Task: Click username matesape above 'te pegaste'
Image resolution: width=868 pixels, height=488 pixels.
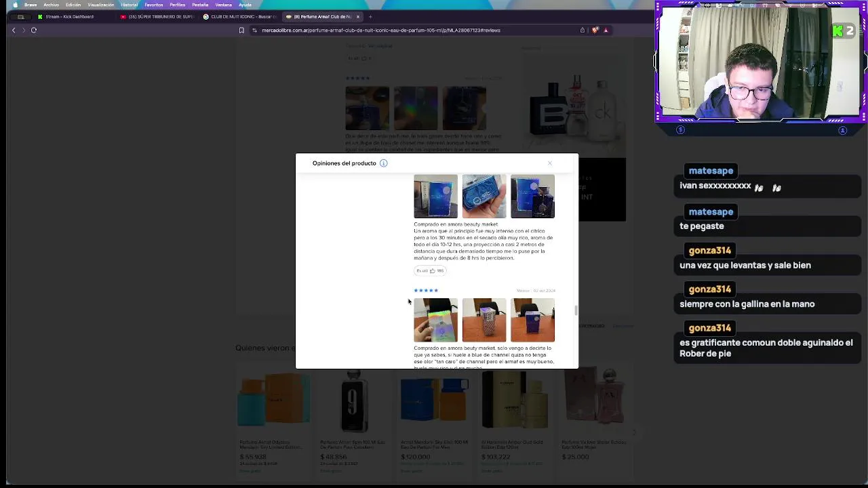Action: (x=711, y=212)
